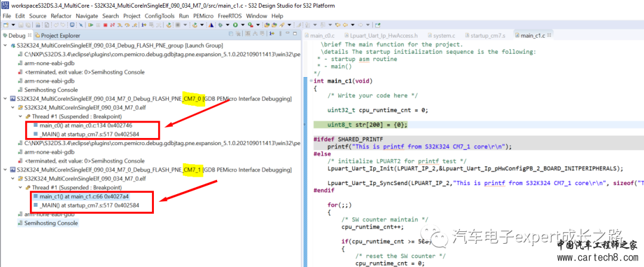Click the #ifdef SHARED_PRINTF line

(x=349, y=139)
